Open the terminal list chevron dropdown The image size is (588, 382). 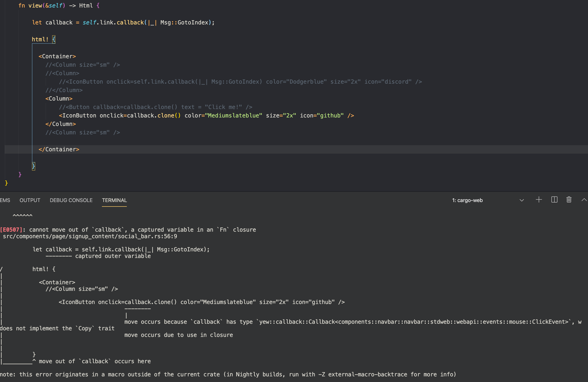pyautogui.click(x=521, y=200)
